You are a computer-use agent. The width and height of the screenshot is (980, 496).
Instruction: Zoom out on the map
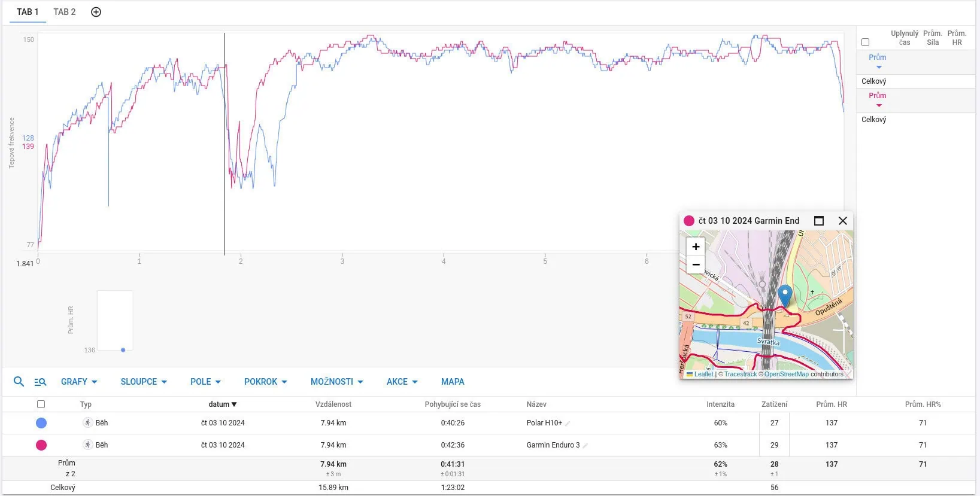[x=696, y=264]
